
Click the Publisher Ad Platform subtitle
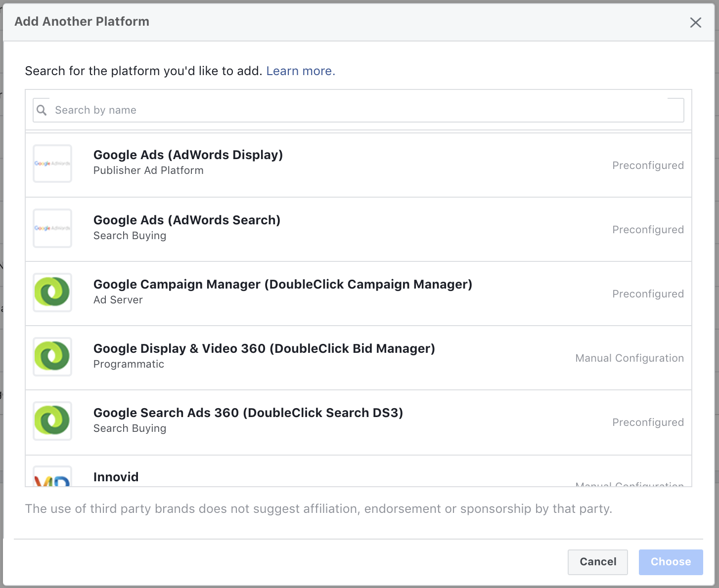148,170
